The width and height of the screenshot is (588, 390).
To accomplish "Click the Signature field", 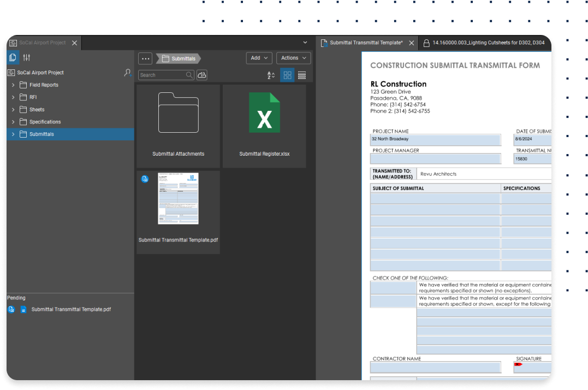I will 532,367.
